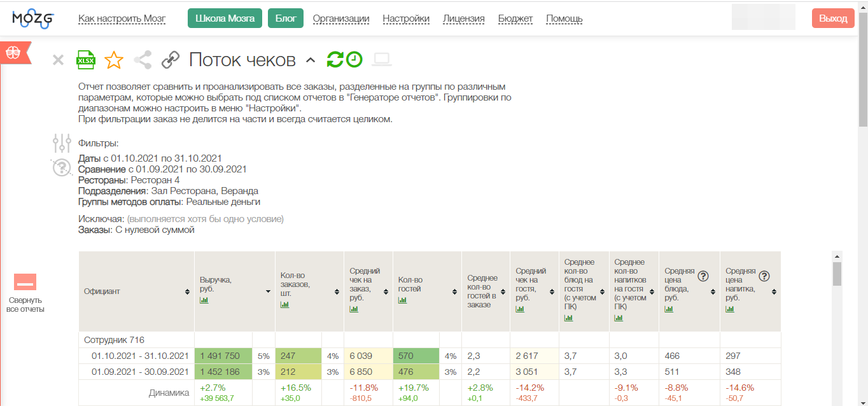868x406 pixels.
Task: Open the filters sliders icon
Action: (x=62, y=143)
